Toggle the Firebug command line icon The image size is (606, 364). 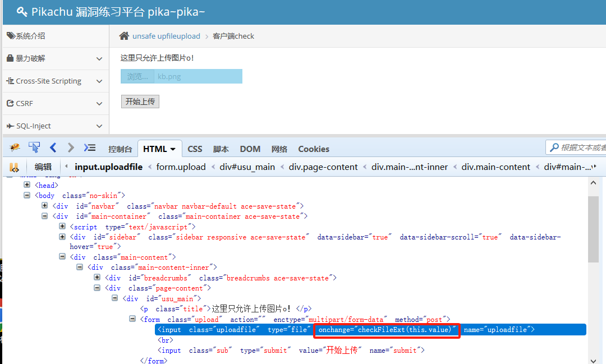[x=90, y=147]
